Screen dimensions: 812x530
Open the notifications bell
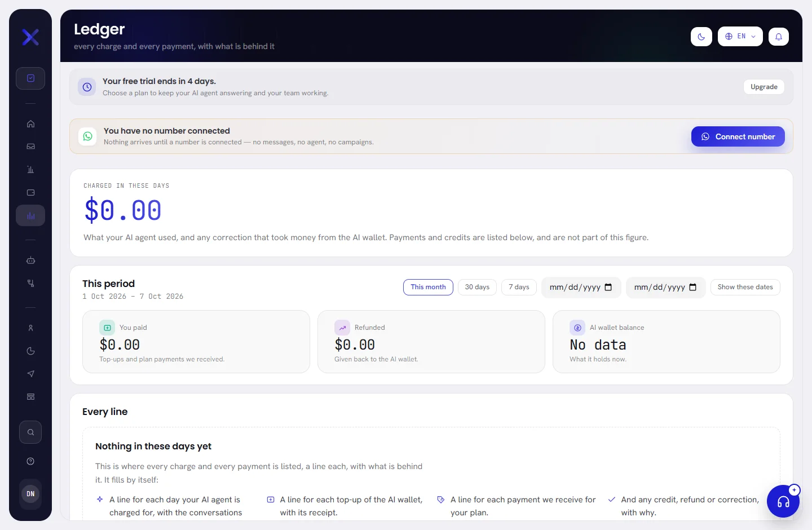click(779, 37)
